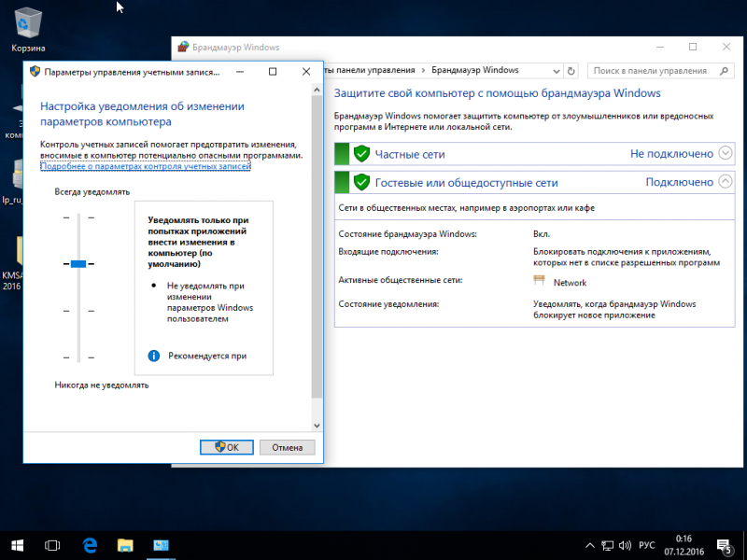Click the search magnifier in Control Panel search
This screenshot has width=747, height=560.
[x=724, y=71]
